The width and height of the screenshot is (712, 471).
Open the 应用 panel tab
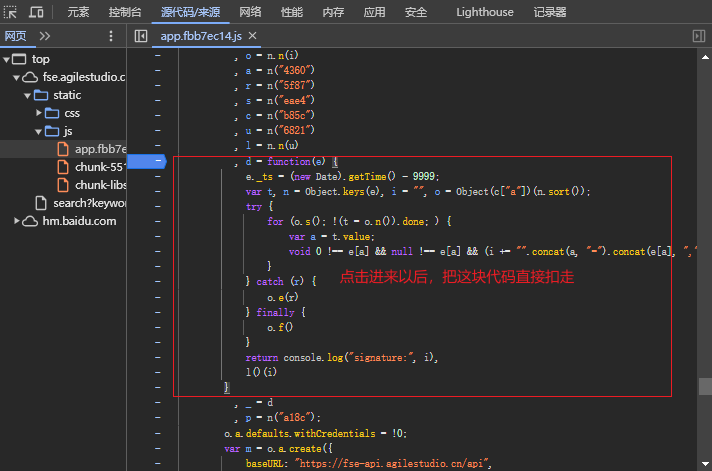point(374,12)
